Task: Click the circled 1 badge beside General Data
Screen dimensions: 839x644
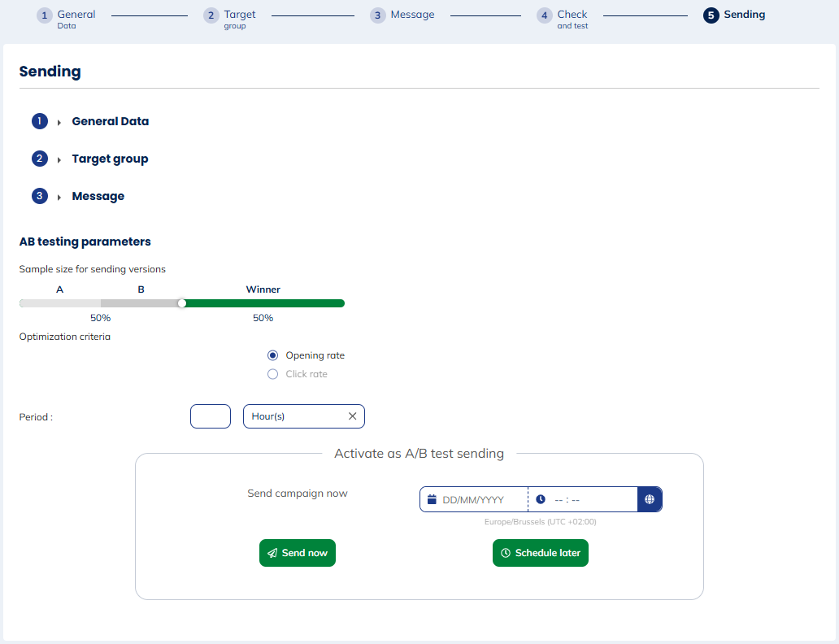Action: pyautogui.click(x=39, y=120)
